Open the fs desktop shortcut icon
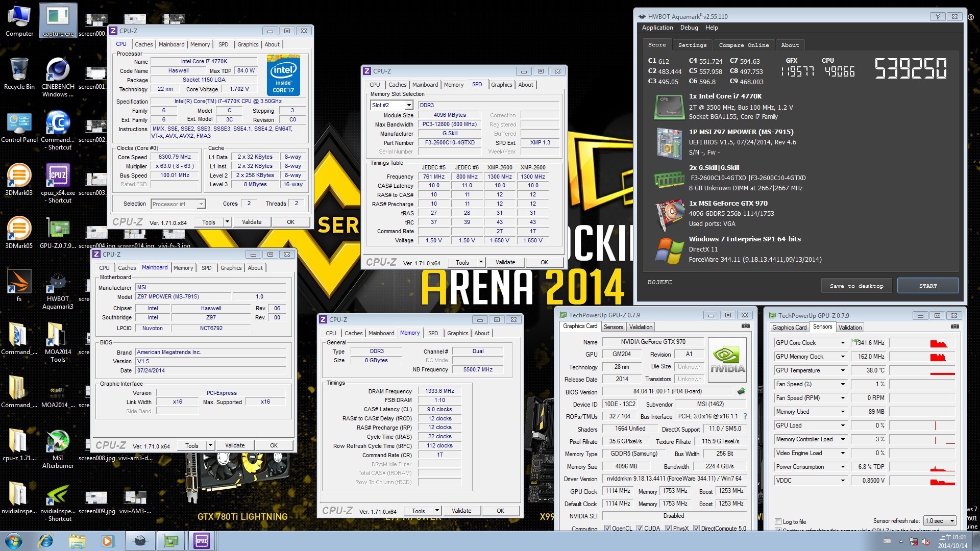 [19, 286]
